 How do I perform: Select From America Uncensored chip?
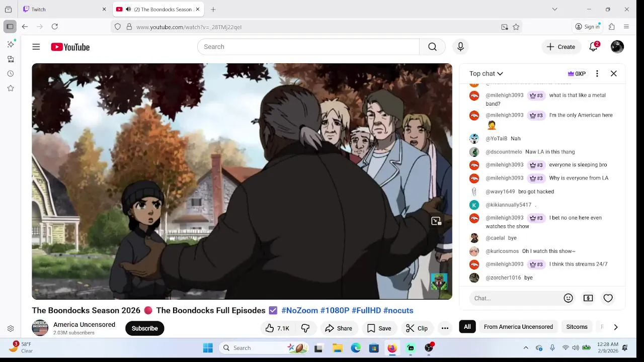[x=518, y=327]
